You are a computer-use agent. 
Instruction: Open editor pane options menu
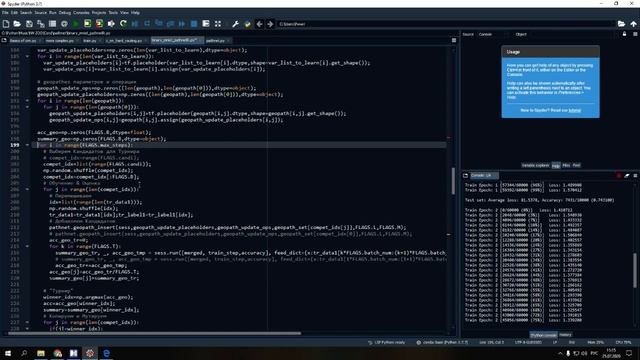coord(454,40)
